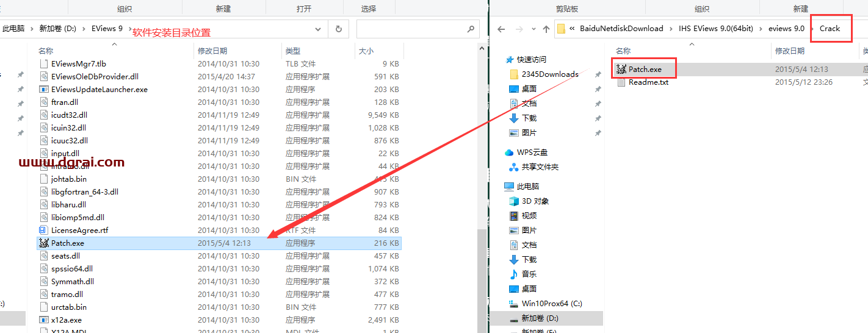Click the refresh button in left window
The width and height of the screenshot is (868, 333).
pos(338,29)
